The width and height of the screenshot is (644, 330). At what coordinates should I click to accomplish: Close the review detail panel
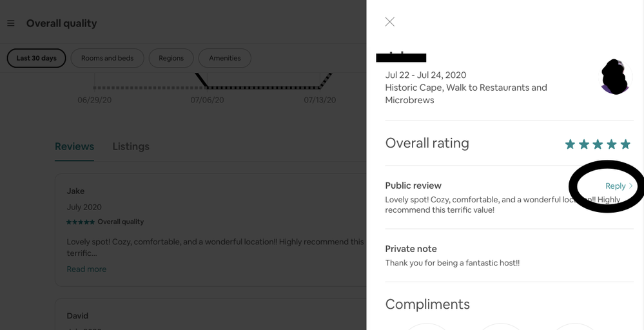tap(389, 22)
